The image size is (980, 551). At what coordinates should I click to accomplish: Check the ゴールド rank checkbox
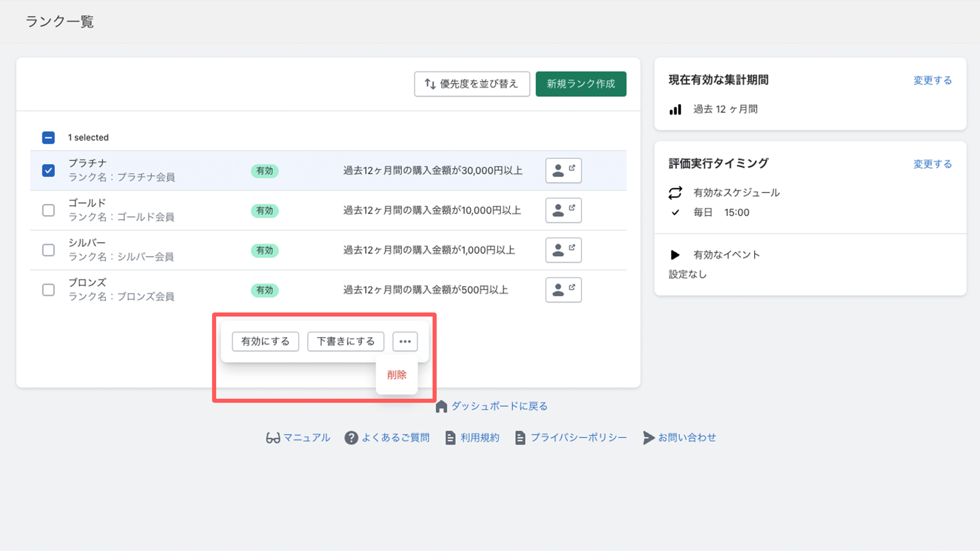pos(48,210)
